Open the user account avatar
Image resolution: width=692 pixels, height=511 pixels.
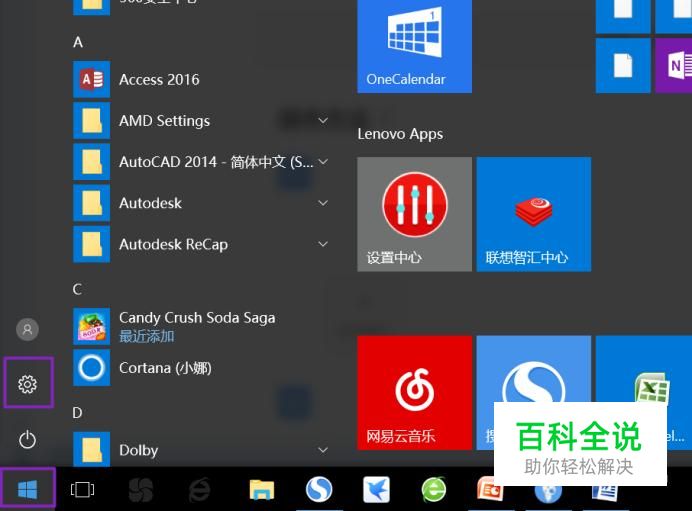(27, 329)
